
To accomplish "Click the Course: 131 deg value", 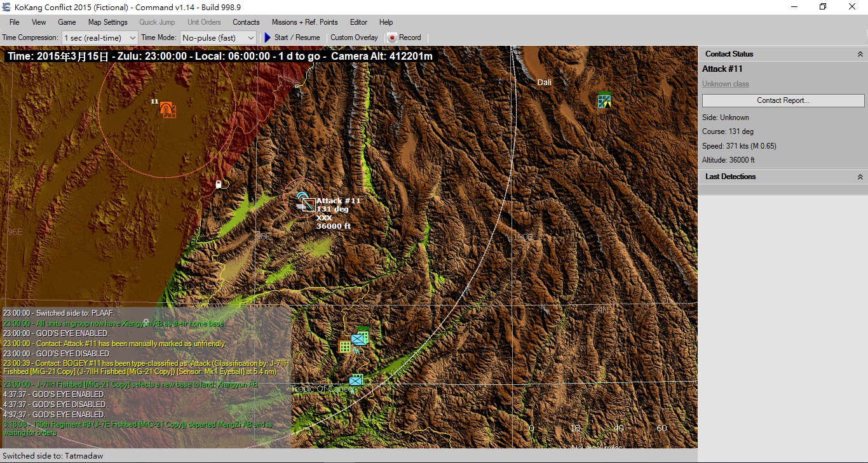I will 728,131.
